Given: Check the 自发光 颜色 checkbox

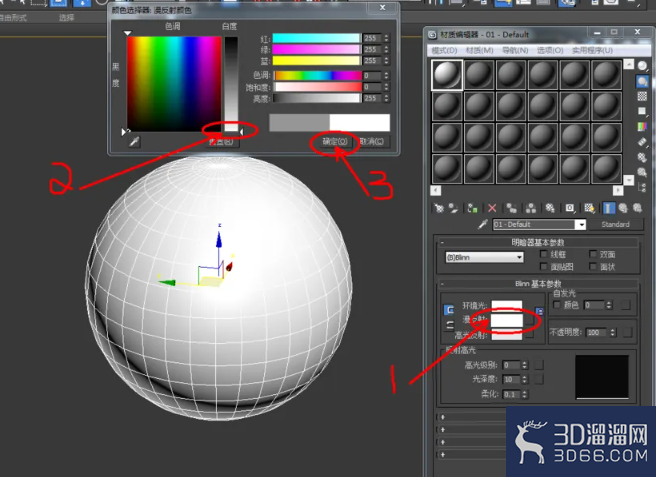Looking at the screenshot, I should point(557,305).
